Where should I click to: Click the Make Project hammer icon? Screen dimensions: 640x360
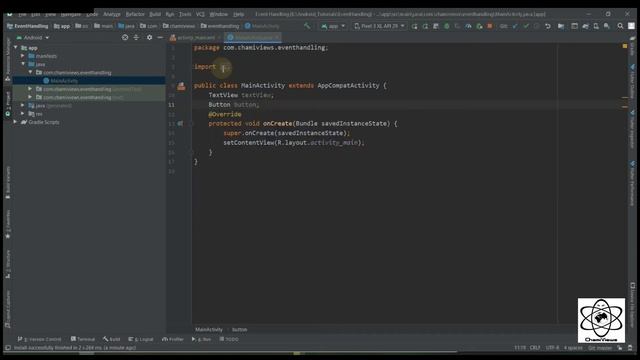[307, 26]
